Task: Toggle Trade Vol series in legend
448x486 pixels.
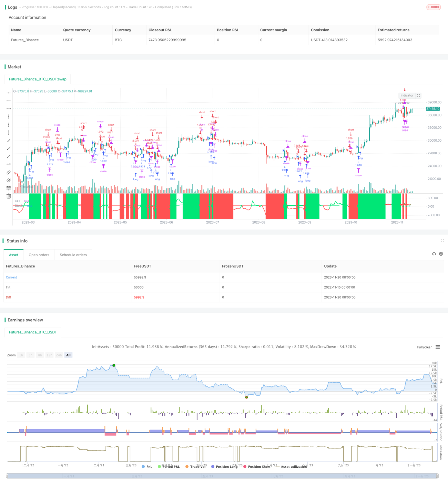Action: pos(195,467)
